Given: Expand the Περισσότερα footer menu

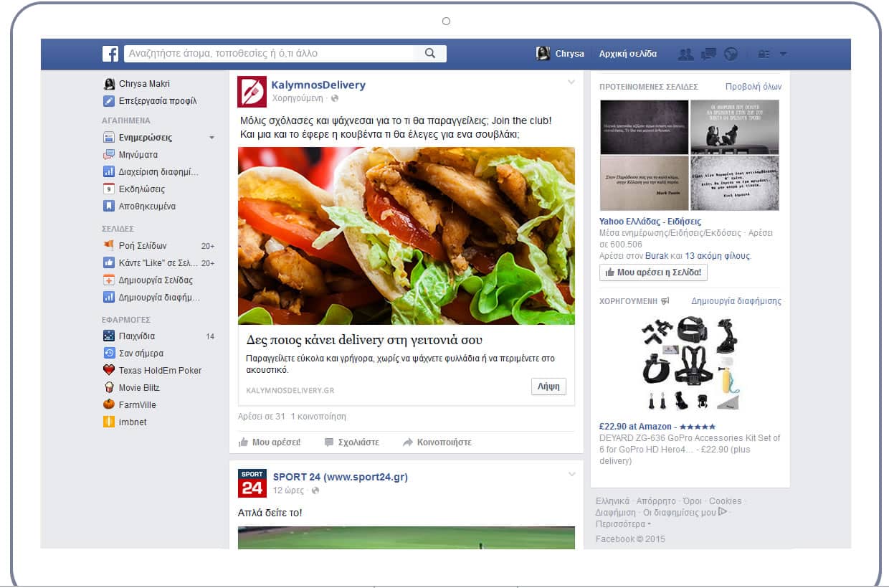Looking at the screenshot, I should click(x=623, y=524).
